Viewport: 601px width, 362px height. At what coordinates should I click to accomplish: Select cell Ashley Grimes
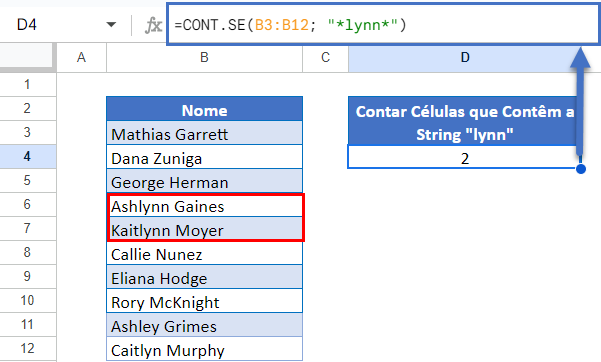[x=204, y=325]
